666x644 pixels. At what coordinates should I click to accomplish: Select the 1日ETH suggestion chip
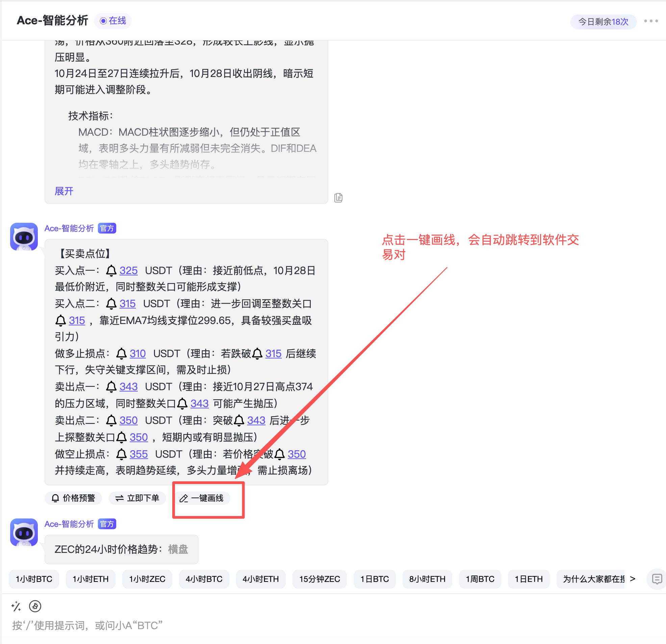pos(529,579)
